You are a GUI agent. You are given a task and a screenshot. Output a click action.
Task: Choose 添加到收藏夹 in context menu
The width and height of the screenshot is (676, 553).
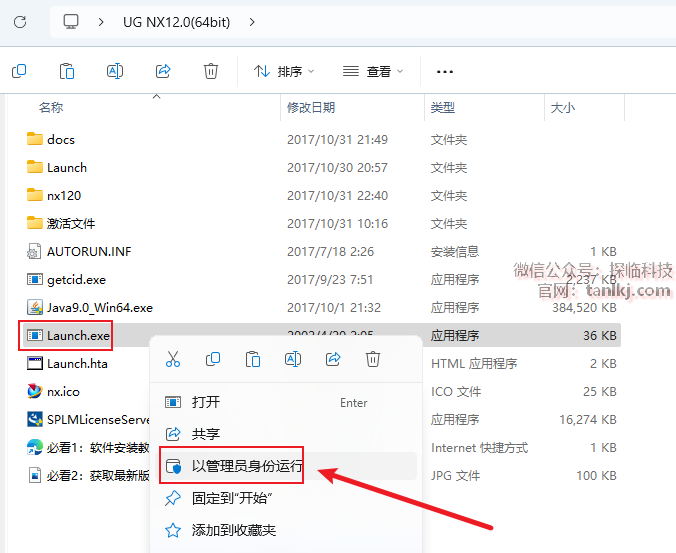click(x=286, y=530)
